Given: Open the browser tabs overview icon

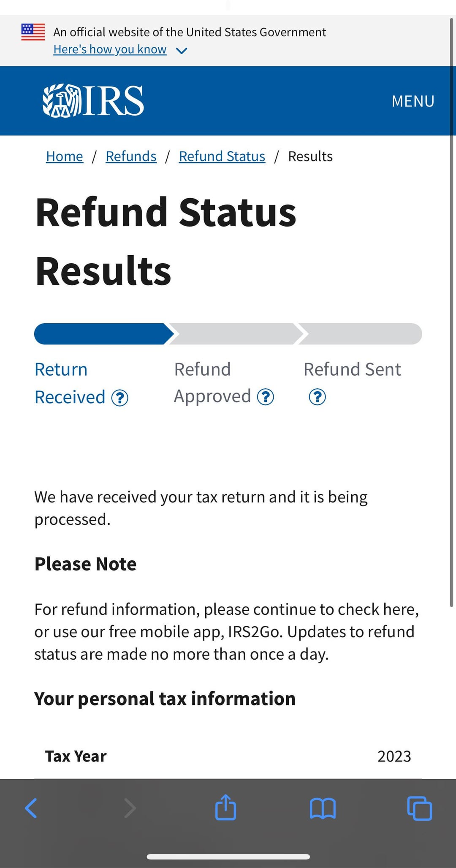Looking at the screenshot, I should [419, 808].
